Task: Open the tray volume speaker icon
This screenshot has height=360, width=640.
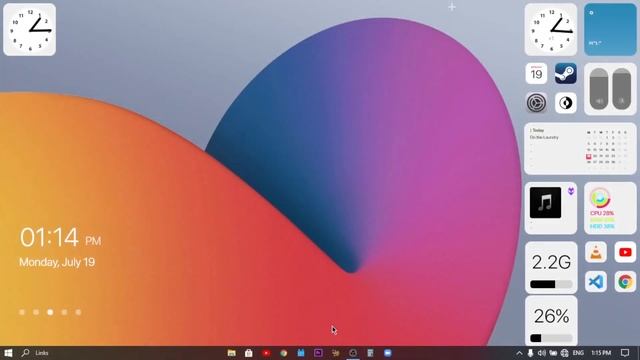Action: pos(541,353)
